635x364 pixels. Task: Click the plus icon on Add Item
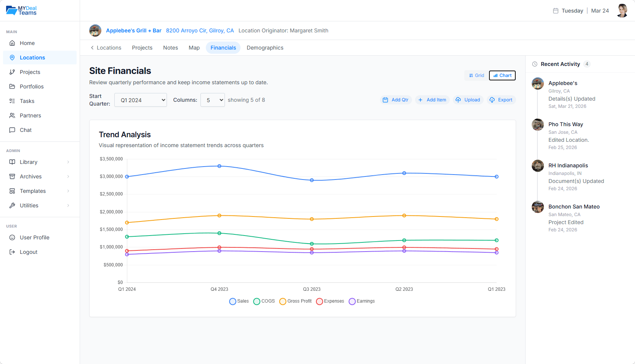tap(420, 100)
